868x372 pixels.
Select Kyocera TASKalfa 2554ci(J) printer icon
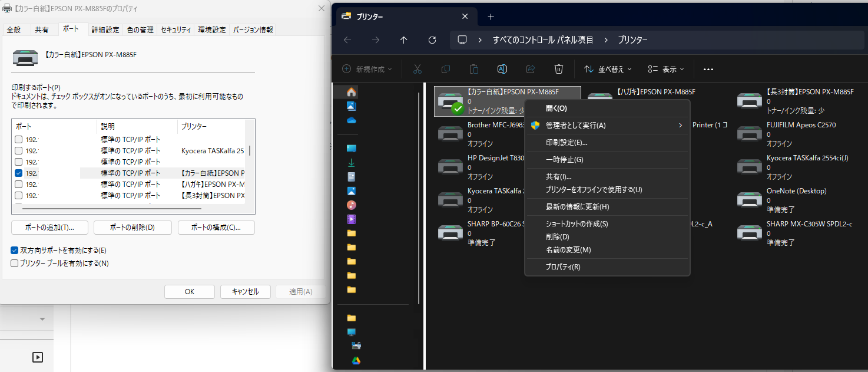[749, 166]
